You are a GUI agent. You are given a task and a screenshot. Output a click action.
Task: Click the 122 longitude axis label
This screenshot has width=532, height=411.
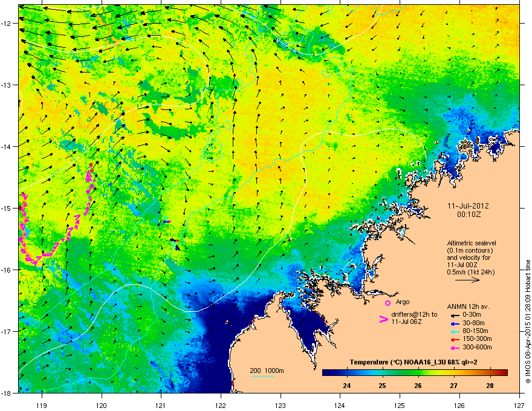coord(221,405)
